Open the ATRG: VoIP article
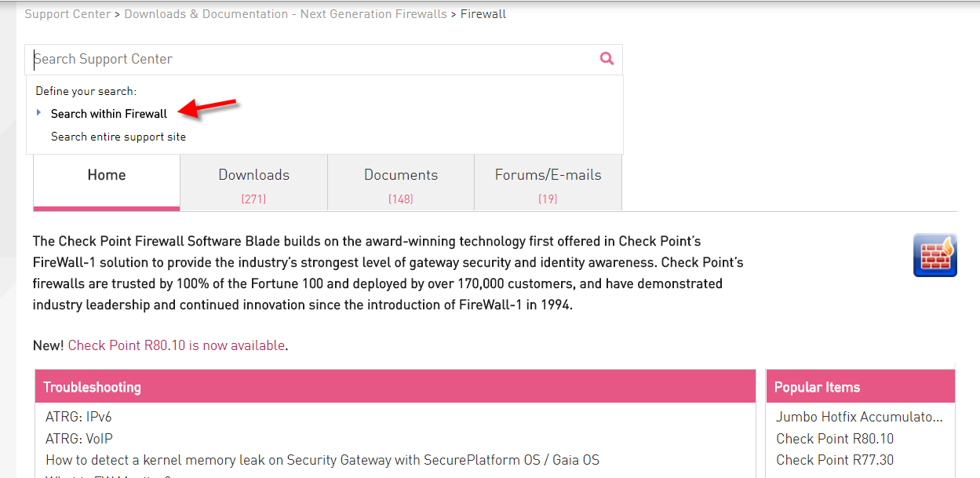 (x=79, y=439)
